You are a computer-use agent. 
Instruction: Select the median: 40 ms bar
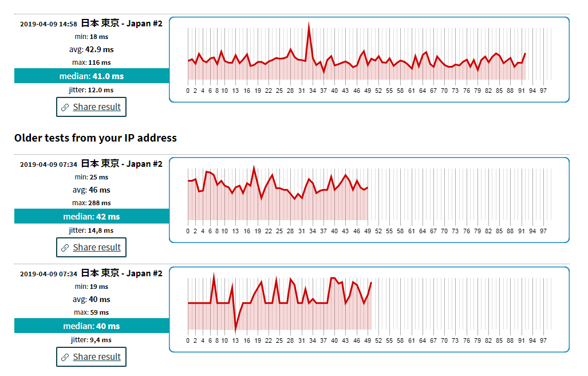[92, 326]
